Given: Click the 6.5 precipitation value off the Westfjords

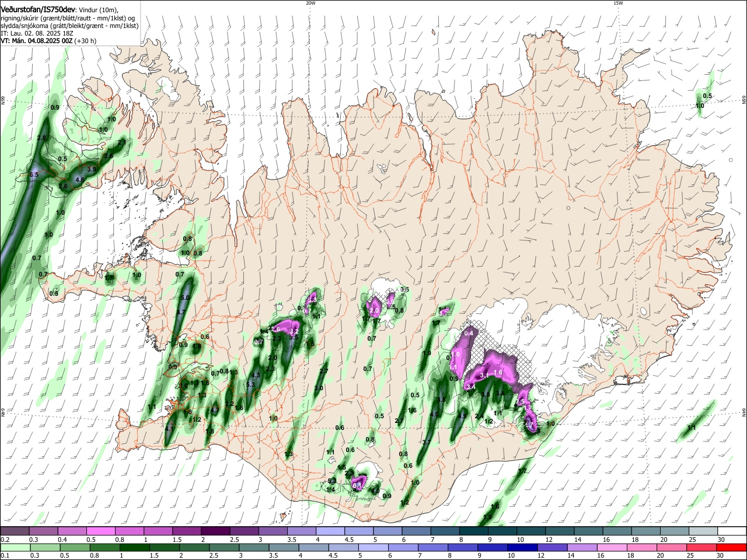Looking at the screenshot, I should pyautogui.click(x=34, y=174).
